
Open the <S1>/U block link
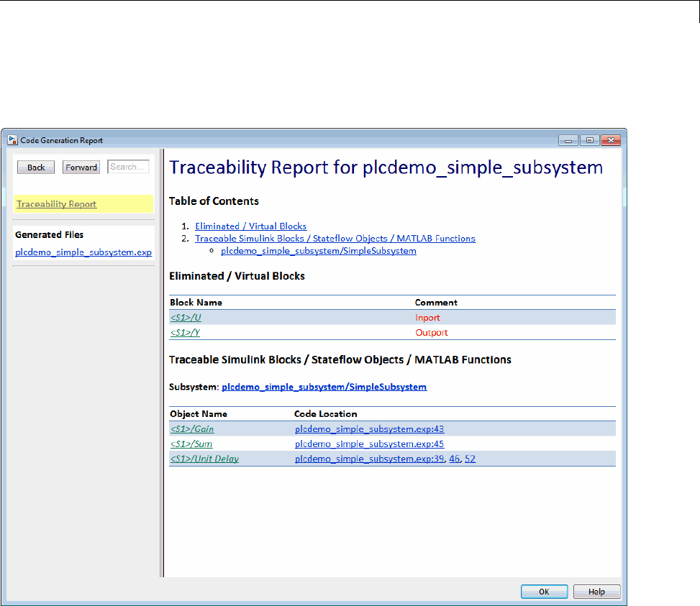coord(186,318)
